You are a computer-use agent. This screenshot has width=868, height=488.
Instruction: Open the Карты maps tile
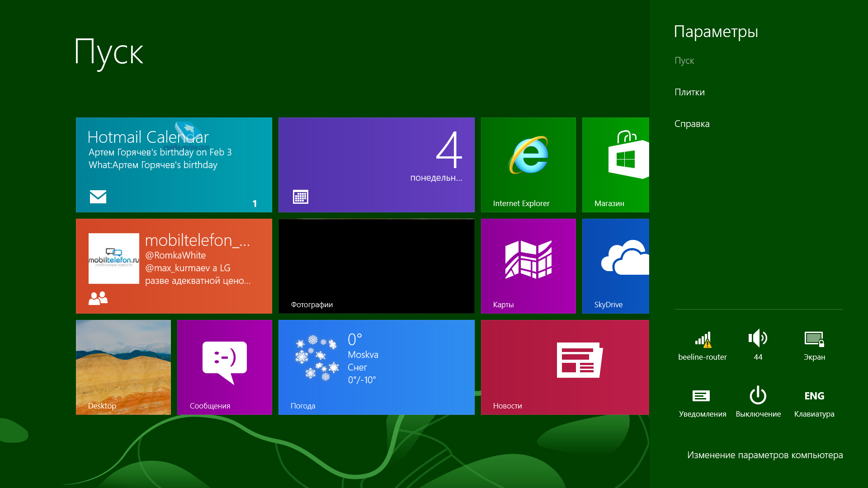pyautogui.click(x=528, y=266)
